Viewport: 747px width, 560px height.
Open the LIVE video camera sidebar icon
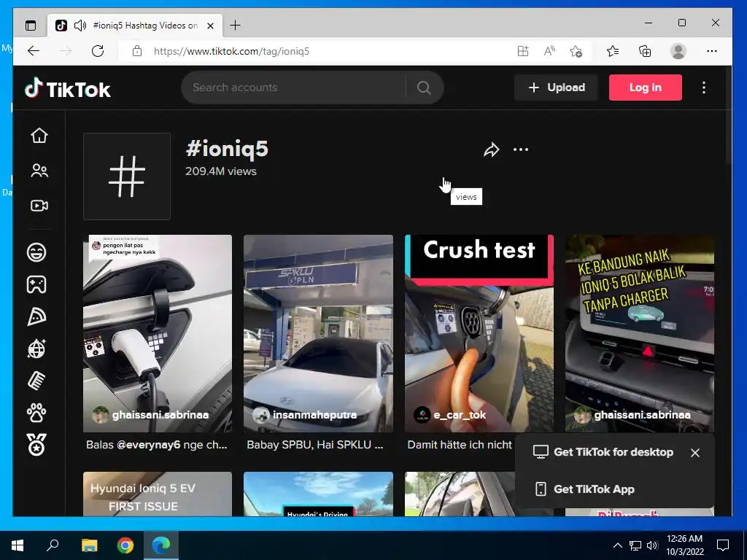point(39,206)
